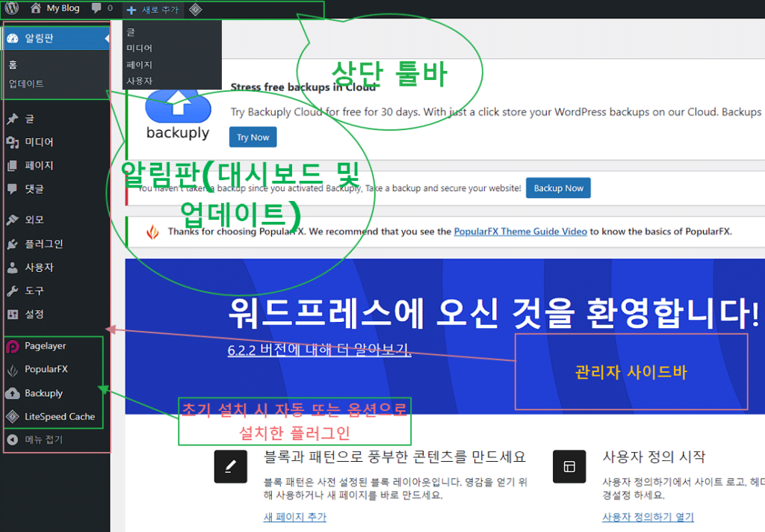Open the LiteSpeed Cache menu label
The image size is (765, 532).
pyautogui.click(x=60, y=417)
